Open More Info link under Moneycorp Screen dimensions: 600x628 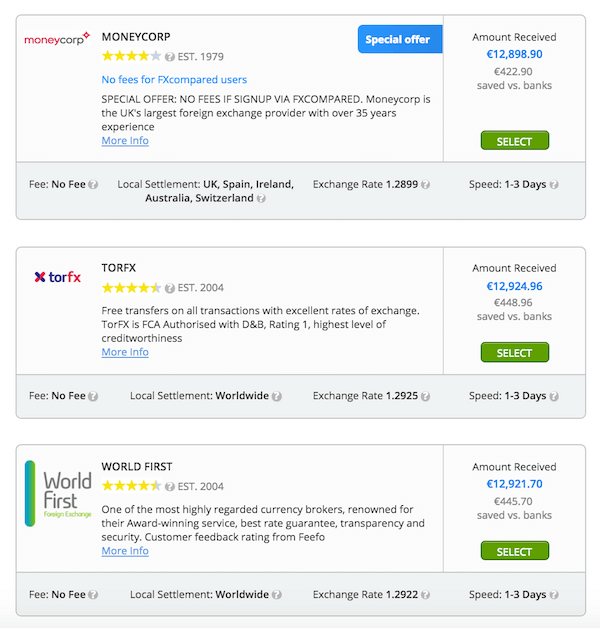click(x=125, y=141)
